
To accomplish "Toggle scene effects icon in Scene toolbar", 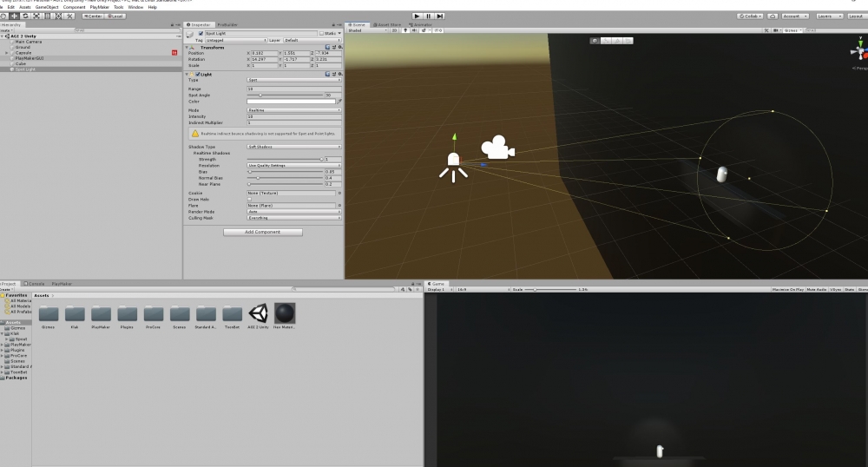I will tap(424, 30).
